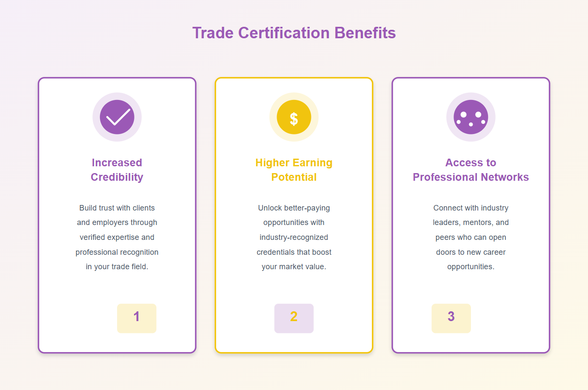
Task: Click the network dots icon on third card
Action: click(471, 117)
